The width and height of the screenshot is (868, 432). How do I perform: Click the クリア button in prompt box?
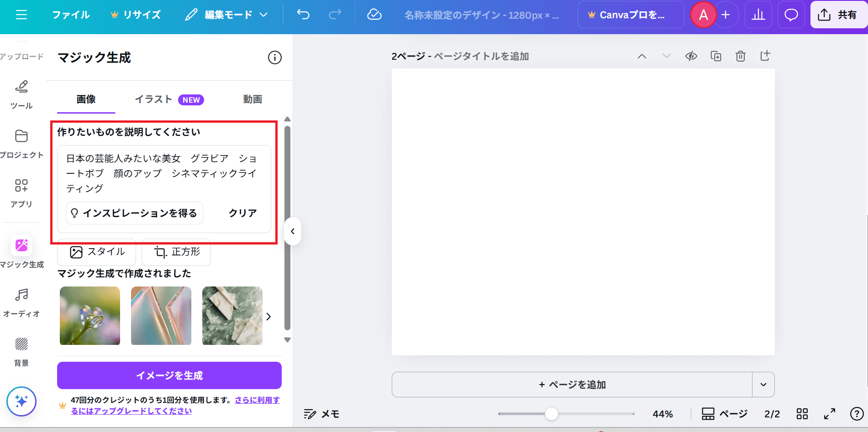click(x=242, y=213)
